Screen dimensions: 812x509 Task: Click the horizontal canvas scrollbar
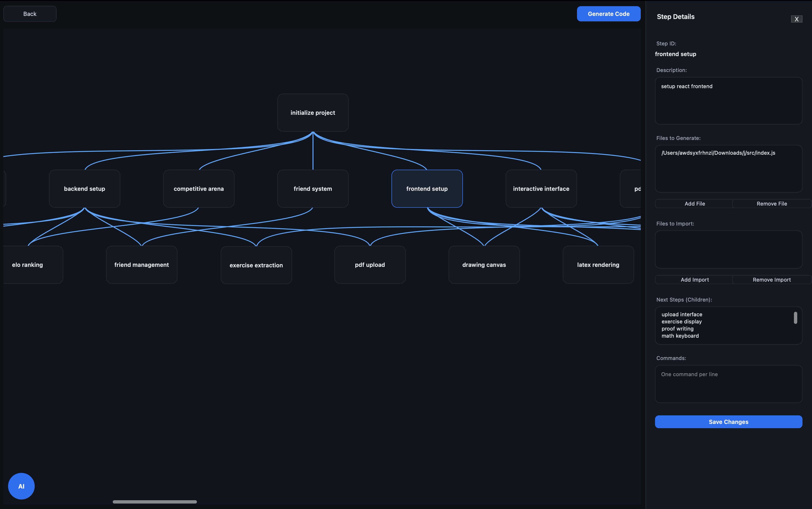(x=155, y=502)
